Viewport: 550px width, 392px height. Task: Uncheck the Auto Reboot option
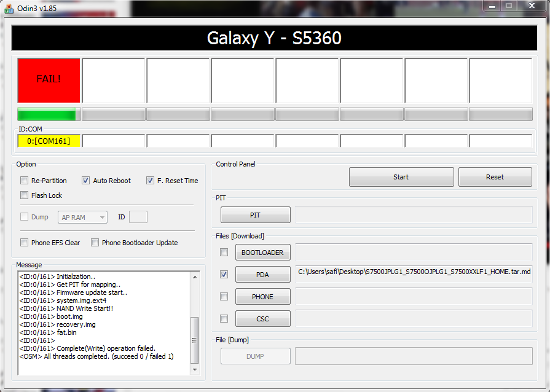[85, 181]
